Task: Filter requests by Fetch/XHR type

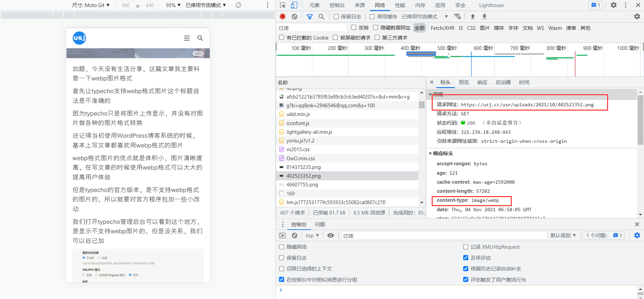Action: point(442,28)
